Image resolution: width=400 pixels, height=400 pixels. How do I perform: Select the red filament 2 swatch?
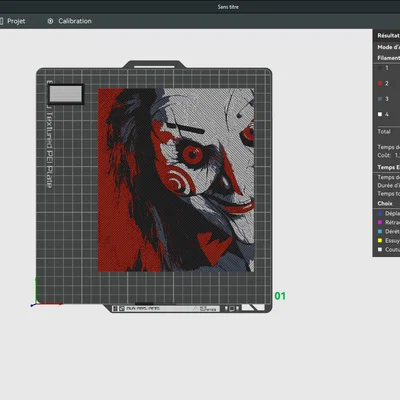click(x=380, y=83)
